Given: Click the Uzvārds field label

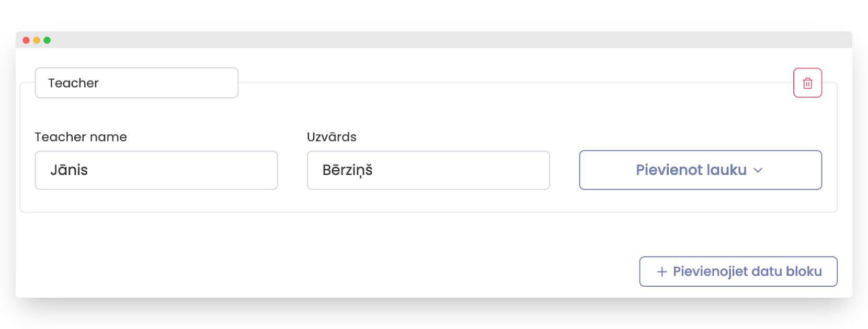Looking at the screenshot, I should point(332,137).
